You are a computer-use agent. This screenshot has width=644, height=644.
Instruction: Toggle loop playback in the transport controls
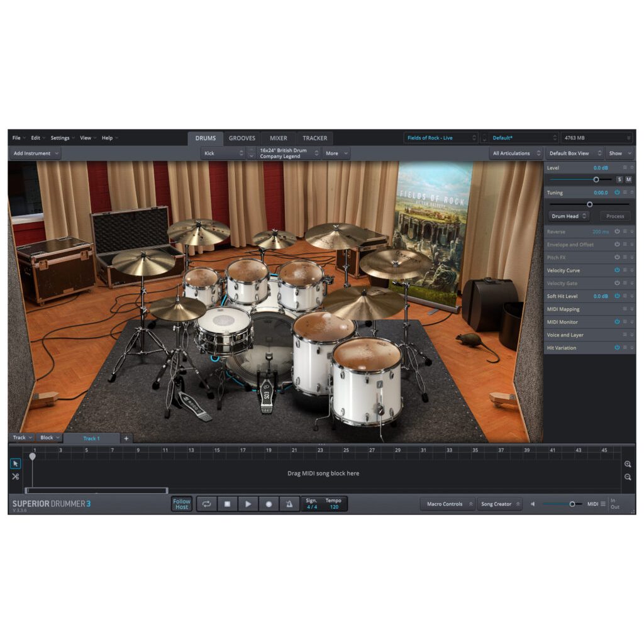coord(206,504)
